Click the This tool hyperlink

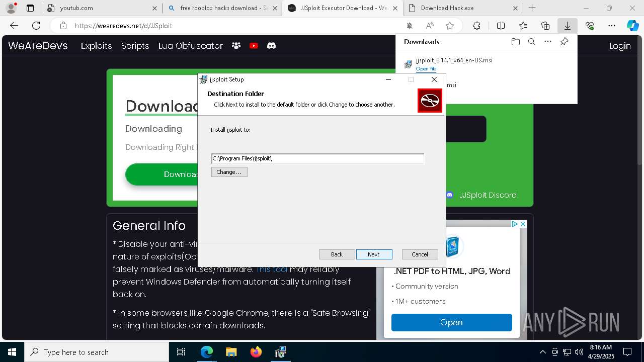tap(272, 269)
